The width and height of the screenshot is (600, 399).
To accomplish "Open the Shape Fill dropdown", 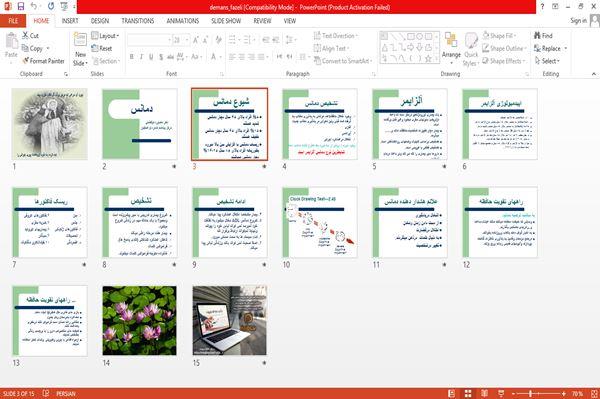I will [x=499, y=36].
